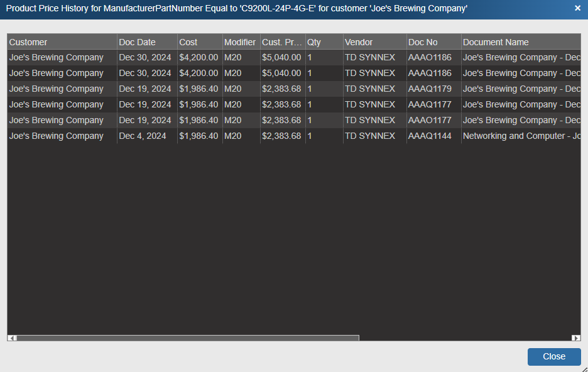Select doc number AAAQ1144
The image size is (588, 372).
coord(430,136)
